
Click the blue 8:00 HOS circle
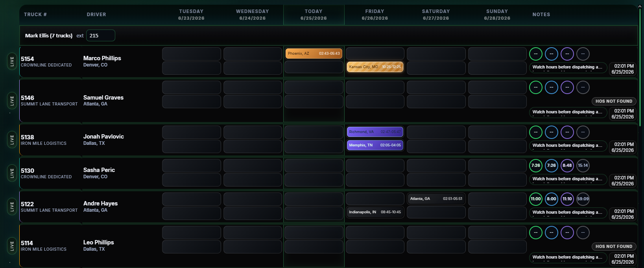(552, 199)
